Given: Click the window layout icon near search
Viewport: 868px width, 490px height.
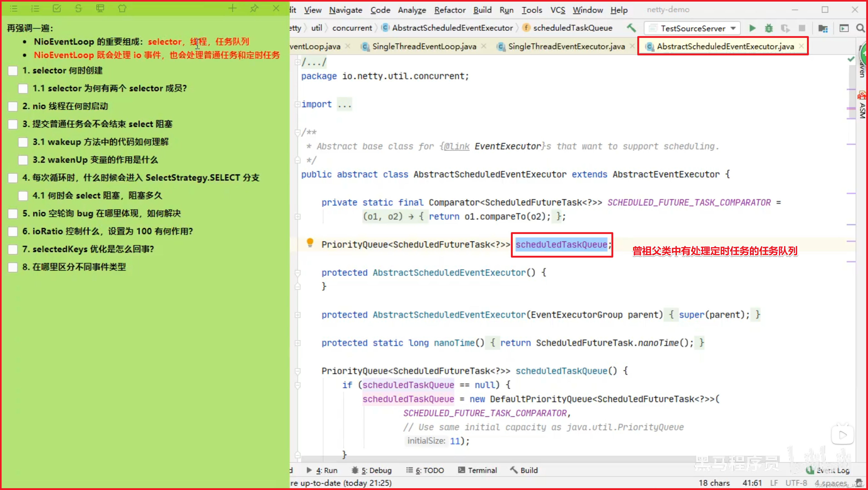Looking at the screenshot, I should tap(844, 28).
